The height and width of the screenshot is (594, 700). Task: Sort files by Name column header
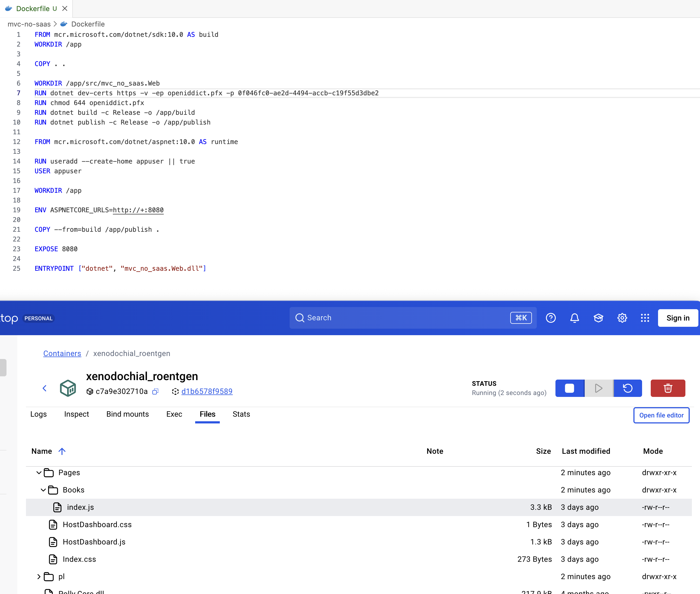[x=42, y=451]
